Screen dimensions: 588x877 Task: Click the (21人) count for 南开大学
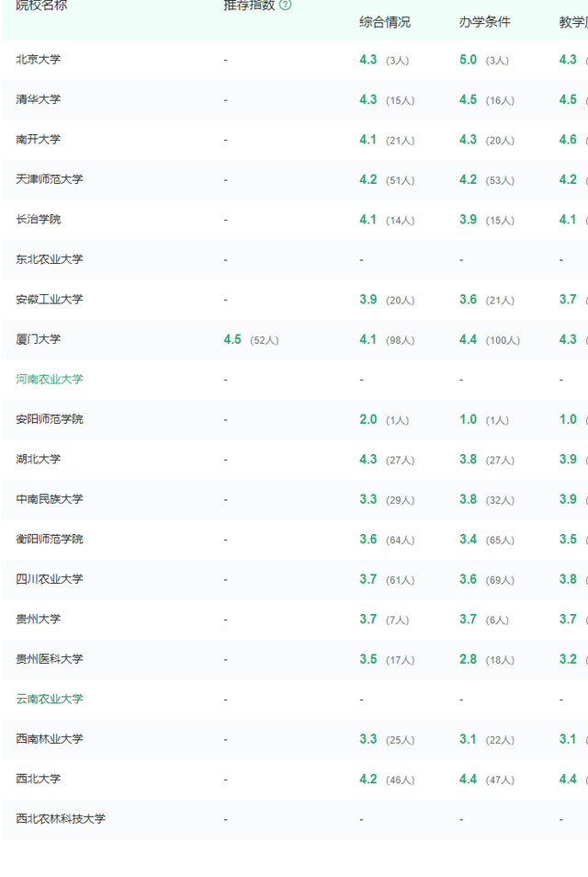(401, 140)
